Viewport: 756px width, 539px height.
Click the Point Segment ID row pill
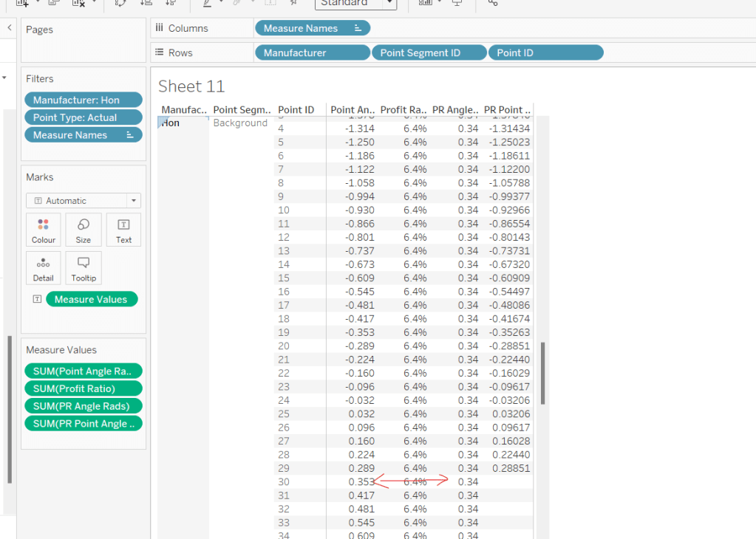429,52
